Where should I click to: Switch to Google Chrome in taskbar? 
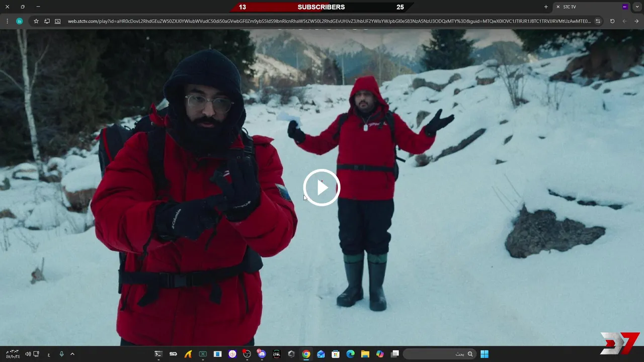pyautogui.click(x=306, y=354)
